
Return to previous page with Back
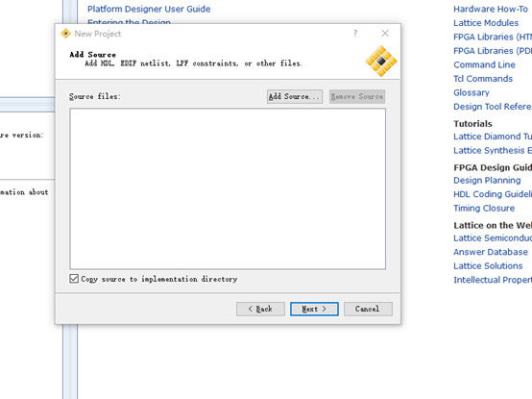pos(260,309)
